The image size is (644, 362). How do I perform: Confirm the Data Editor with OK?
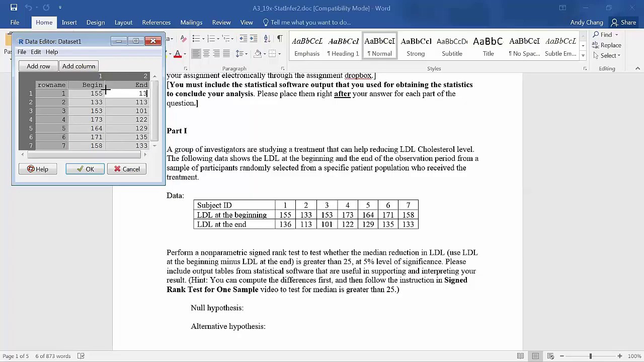tap(85, 169)
